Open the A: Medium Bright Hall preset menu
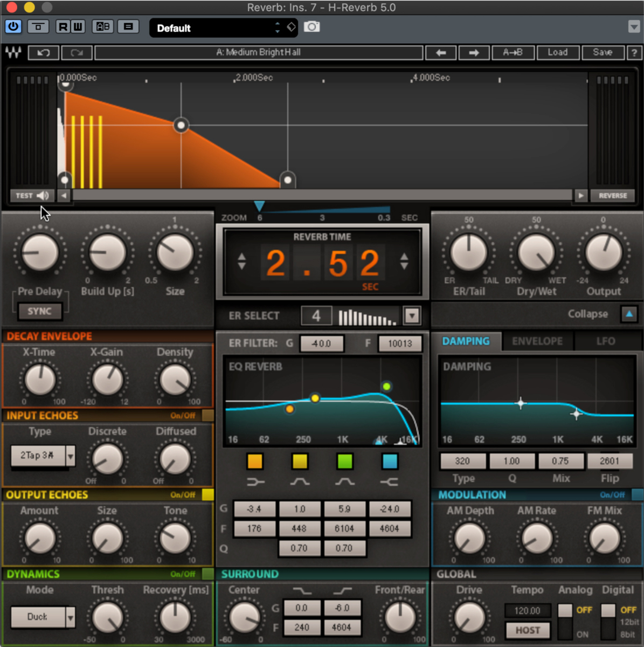The height and width of the screenshot is (647, 644). pyautogui.click(x=259, y=53)
